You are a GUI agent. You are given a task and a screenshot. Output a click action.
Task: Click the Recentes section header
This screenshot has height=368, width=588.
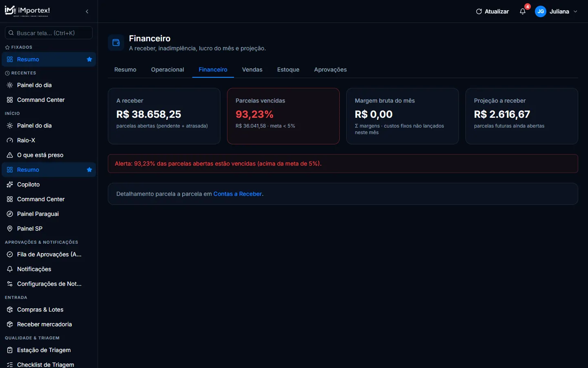tap(20, 73)
